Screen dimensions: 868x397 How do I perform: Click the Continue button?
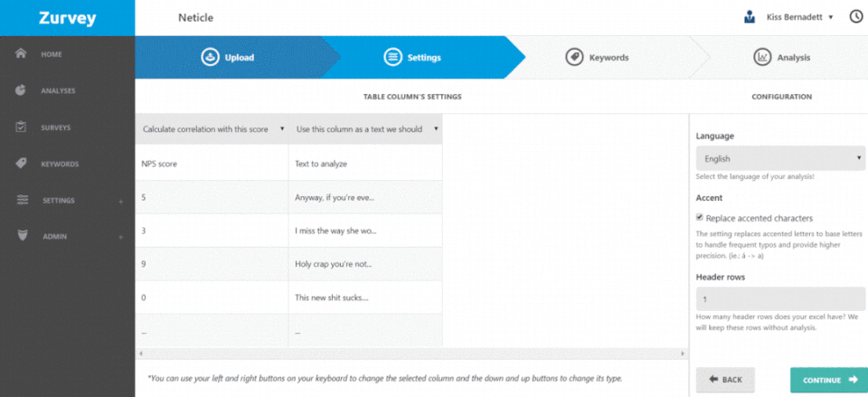(829, 380)
